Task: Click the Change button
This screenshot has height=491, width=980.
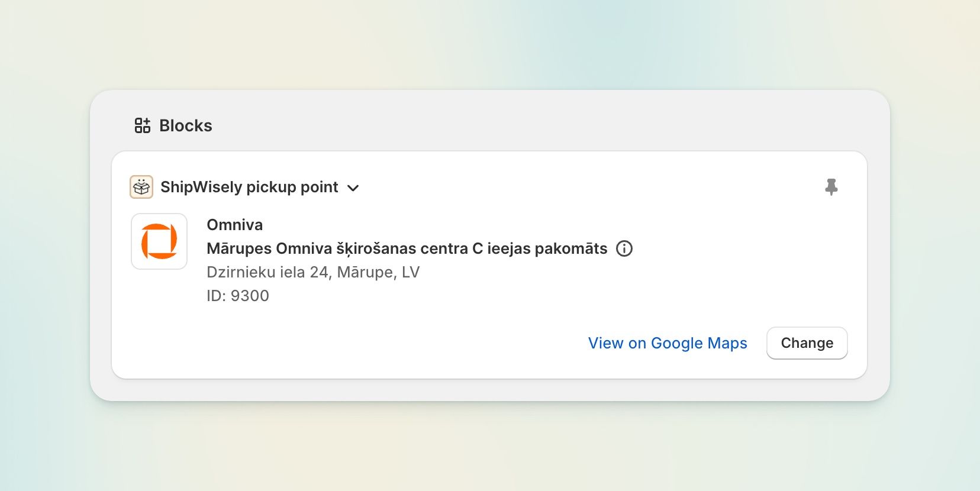Action: [807, 343]
